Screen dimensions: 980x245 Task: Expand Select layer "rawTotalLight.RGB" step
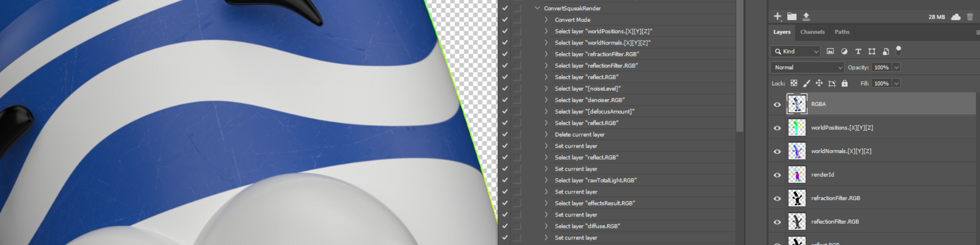[x=546, y=180]
